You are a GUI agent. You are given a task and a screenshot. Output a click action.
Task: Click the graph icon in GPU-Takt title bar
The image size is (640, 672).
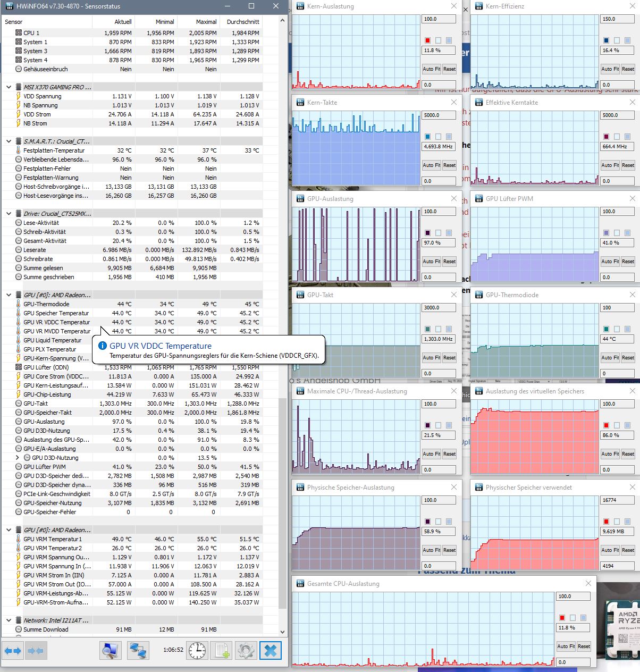(x=300, y=295)
